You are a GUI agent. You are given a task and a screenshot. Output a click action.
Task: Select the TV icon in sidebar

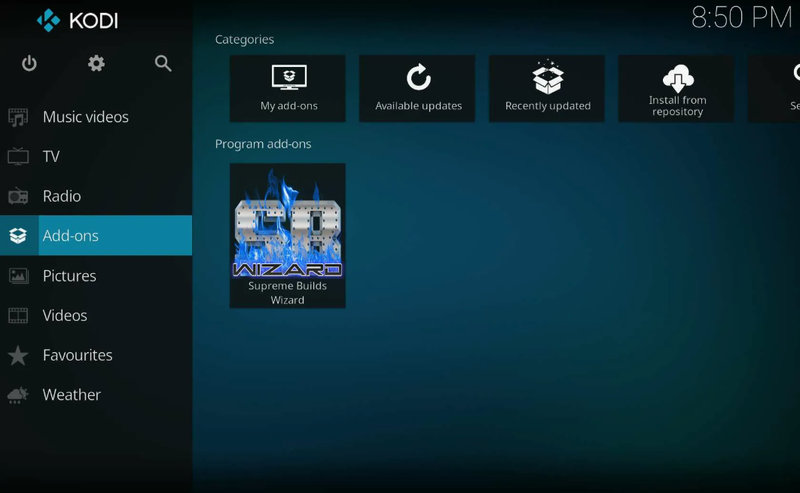pos(18,156)
